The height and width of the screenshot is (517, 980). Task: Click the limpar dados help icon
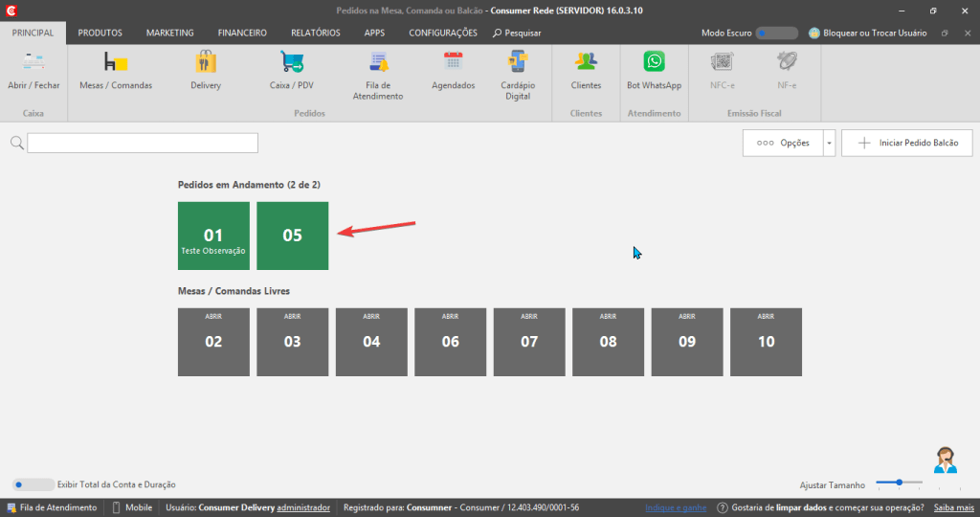[x=723, y=507]
